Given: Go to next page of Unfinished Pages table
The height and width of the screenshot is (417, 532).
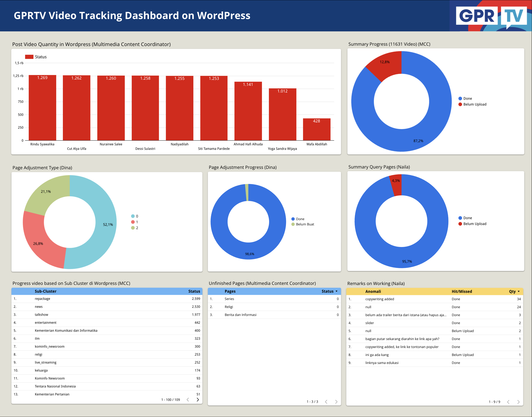Looking at the screenshot, I should click(x=336, y=402).
